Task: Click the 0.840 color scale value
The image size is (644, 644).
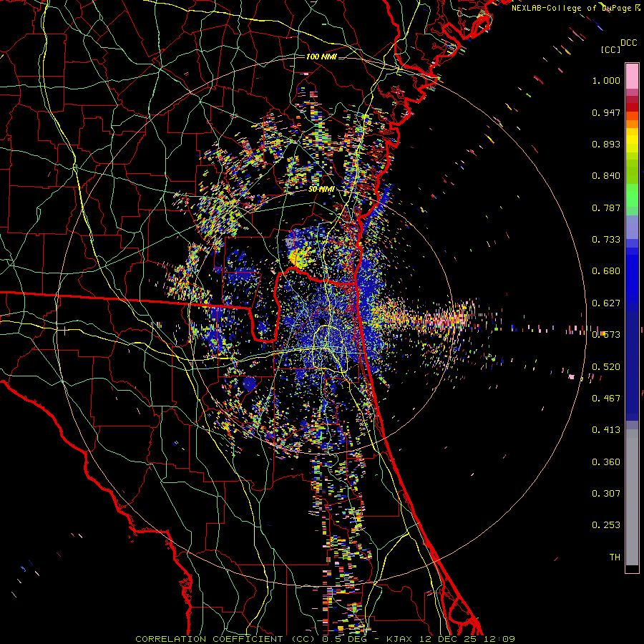Action: tap(606, 176)
